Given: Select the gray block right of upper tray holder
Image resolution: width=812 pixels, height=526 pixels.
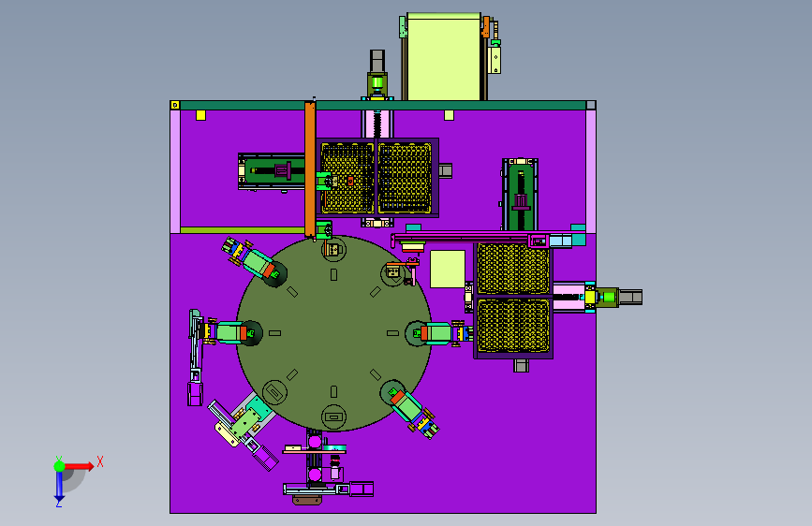Looking at the screenshot, I should click(446, 170).
